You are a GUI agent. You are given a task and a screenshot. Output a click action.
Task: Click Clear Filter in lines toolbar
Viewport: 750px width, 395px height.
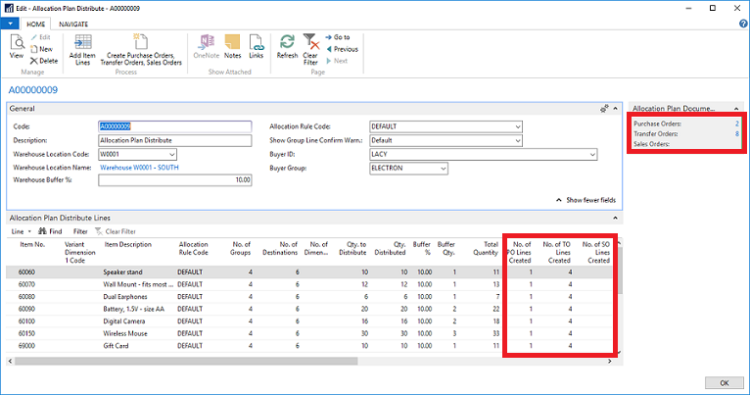pyautogui.click(x=116, y=231)
